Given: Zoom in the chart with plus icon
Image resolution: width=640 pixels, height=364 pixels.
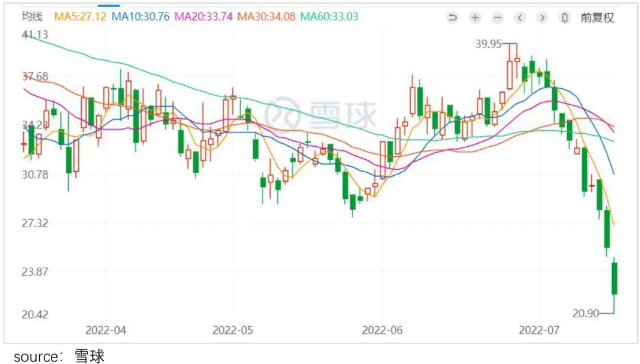Looking at the screenshot, I should click(475, 18).
